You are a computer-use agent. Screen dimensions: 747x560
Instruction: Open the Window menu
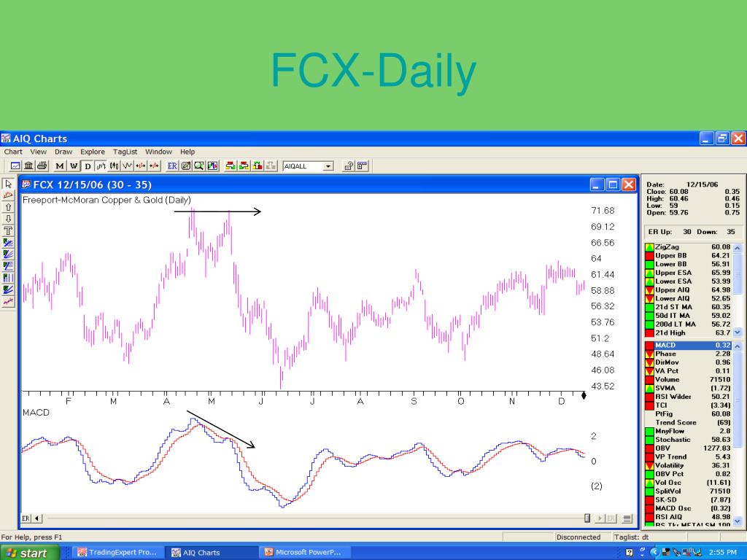[x=158, y=152]
